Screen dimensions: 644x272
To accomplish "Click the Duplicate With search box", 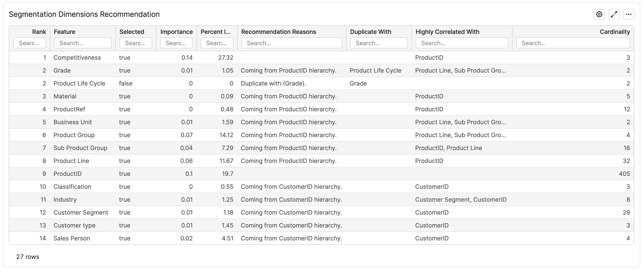I will tap(379, 43).
